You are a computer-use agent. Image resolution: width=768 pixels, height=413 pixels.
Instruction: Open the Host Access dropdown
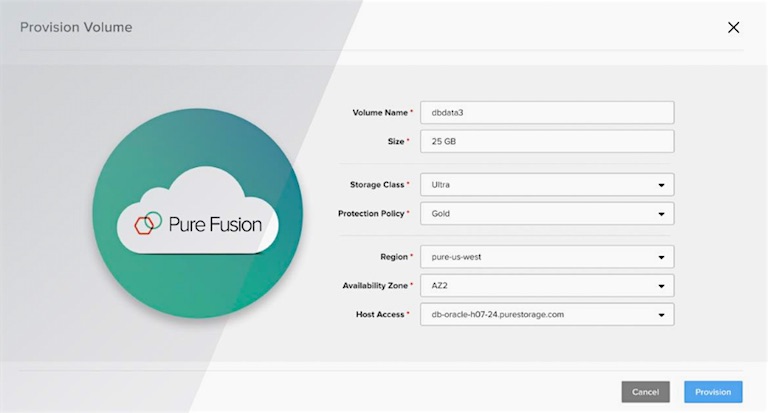point(547,315)
